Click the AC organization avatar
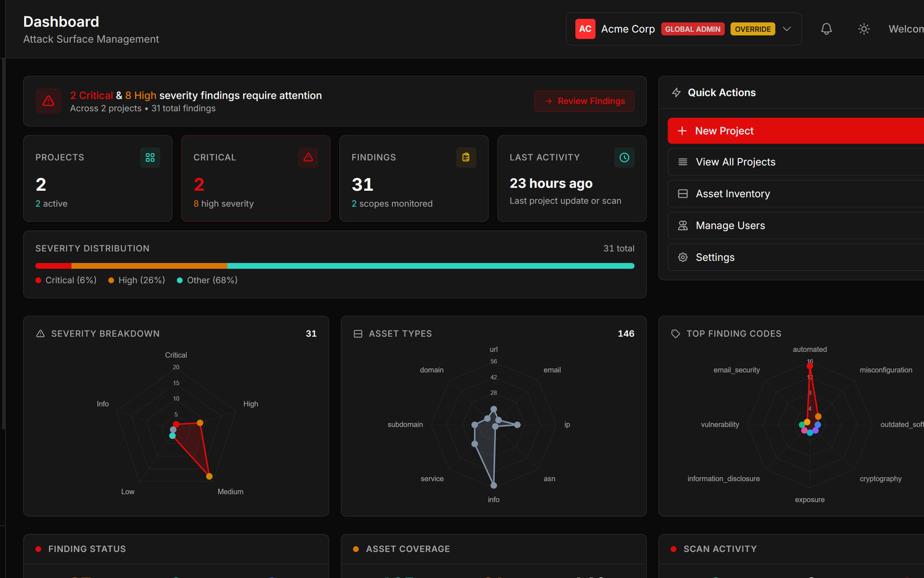Viewport: 924px width, 578px height. click(585, 29)
